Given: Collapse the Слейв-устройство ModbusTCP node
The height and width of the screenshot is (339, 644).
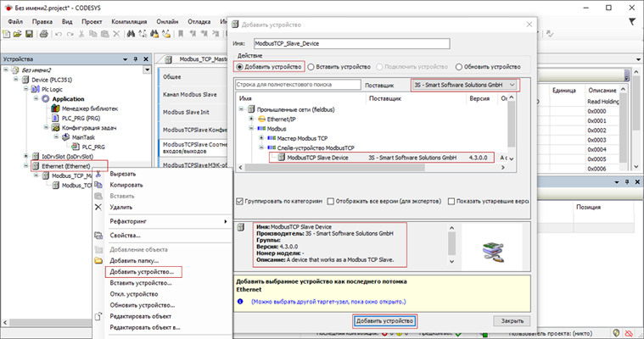Looking at the screenshot, I should (x=261, y=147).
